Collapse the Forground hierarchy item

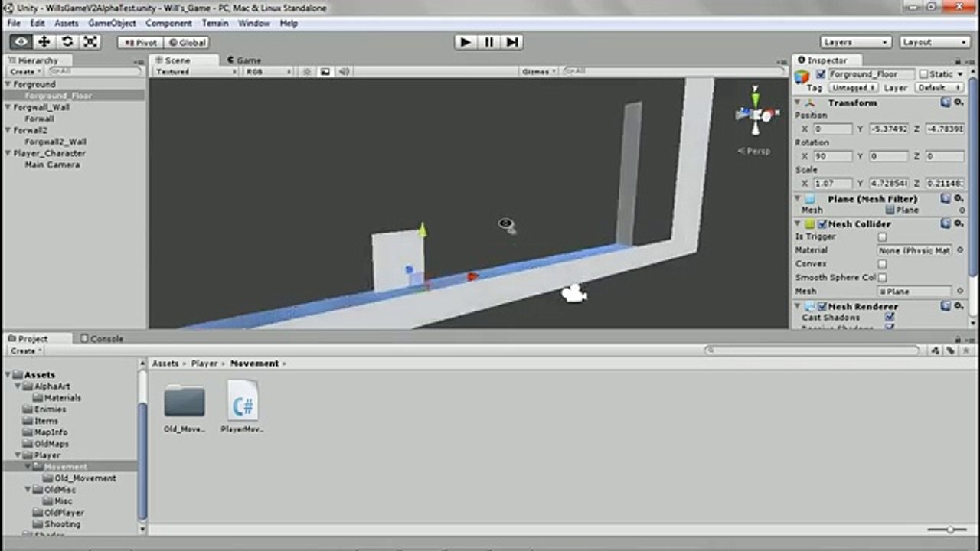click(8, 84)
